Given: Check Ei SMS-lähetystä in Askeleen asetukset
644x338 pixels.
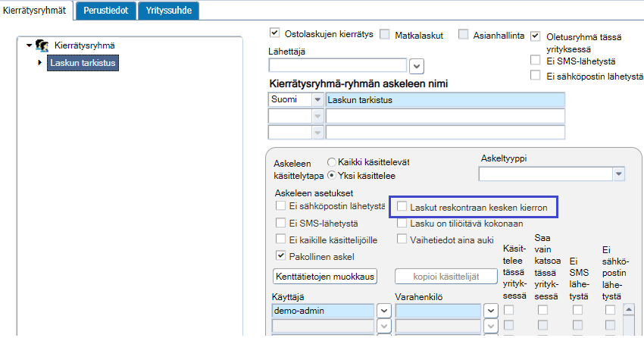Looking at the screenshot, I should tap(280, 223).
